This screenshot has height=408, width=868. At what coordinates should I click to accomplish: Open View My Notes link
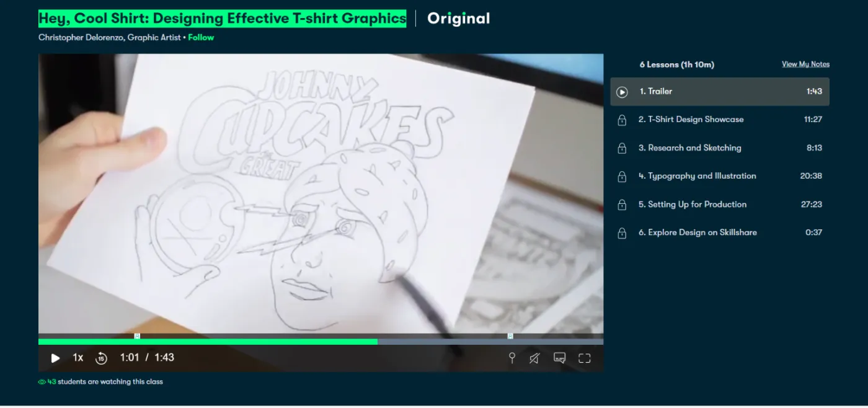click(x=805, y=64)
